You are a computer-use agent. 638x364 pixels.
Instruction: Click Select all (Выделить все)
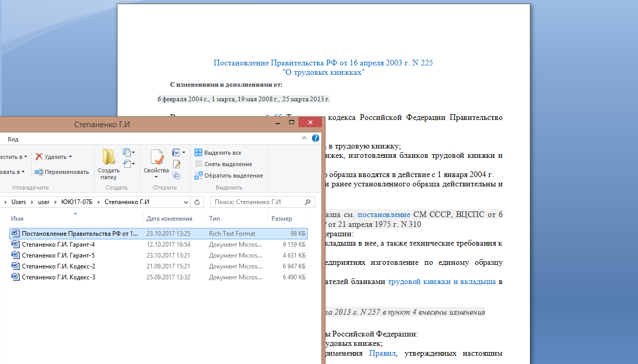pyautogui.click(x=218, y=153)
